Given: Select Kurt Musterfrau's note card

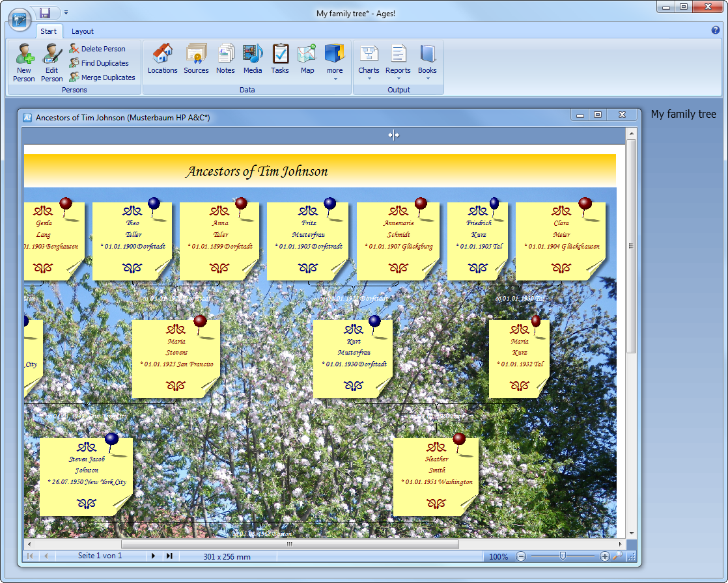Looking at the screenshot, I should click(x=353, y=358).
